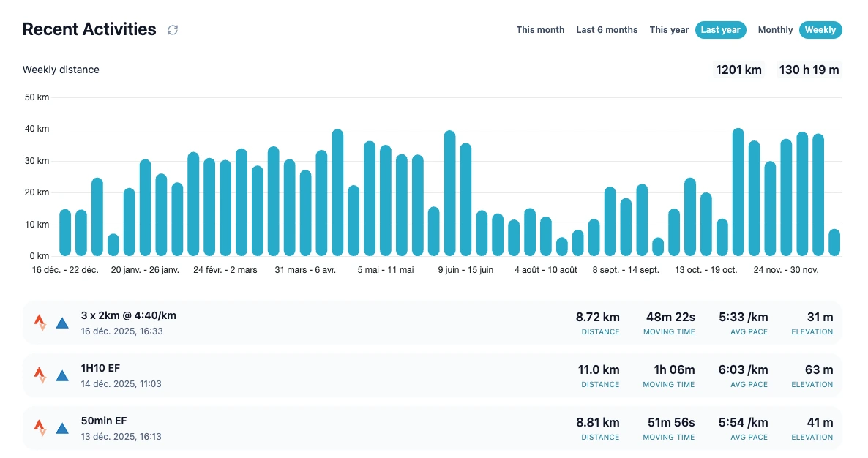Image resolution: width=868 pixels, height=458 pixels.
Task: Click blue triangle icon on 1H10 EF row
Action: coord(62,375)
